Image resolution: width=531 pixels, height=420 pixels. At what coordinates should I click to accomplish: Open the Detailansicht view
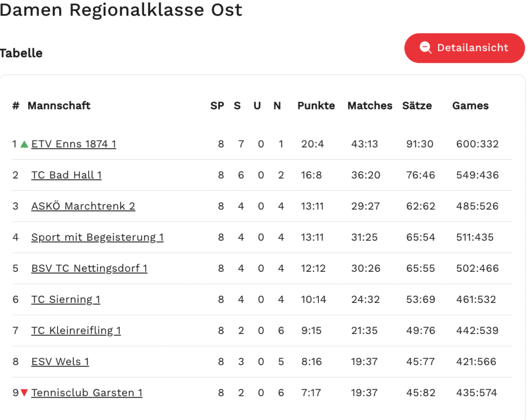(x=465, y=48)
